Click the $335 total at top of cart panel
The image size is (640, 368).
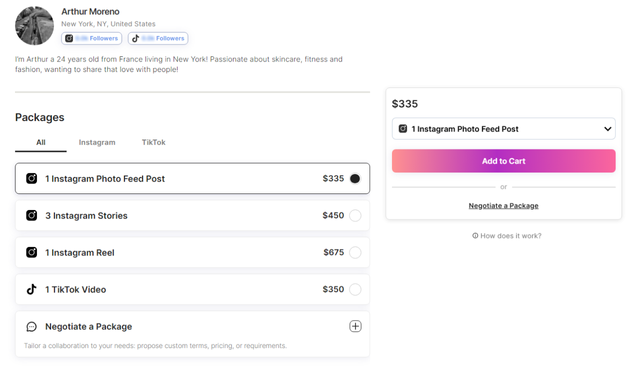coord(405,104)
